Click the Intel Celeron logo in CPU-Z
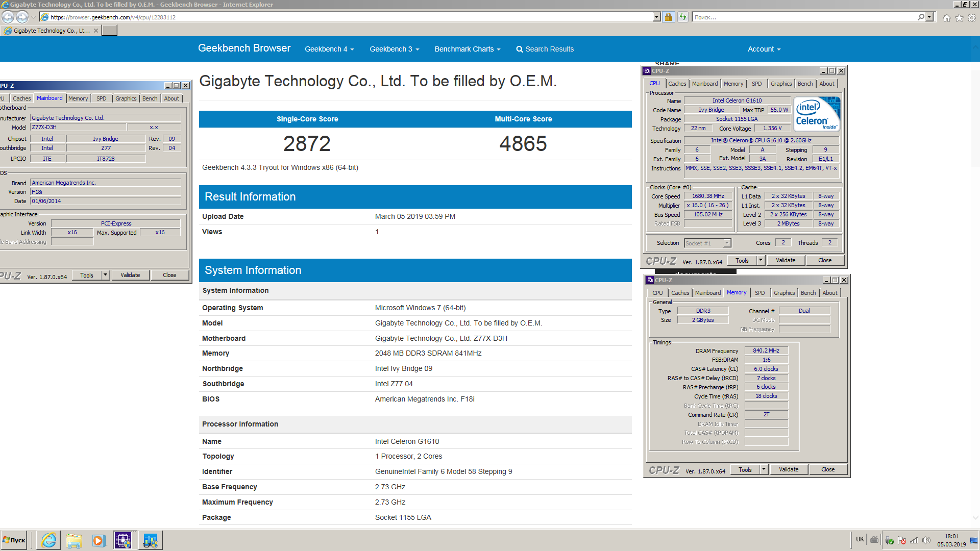 pyautogui.click(x=817, y=114)
